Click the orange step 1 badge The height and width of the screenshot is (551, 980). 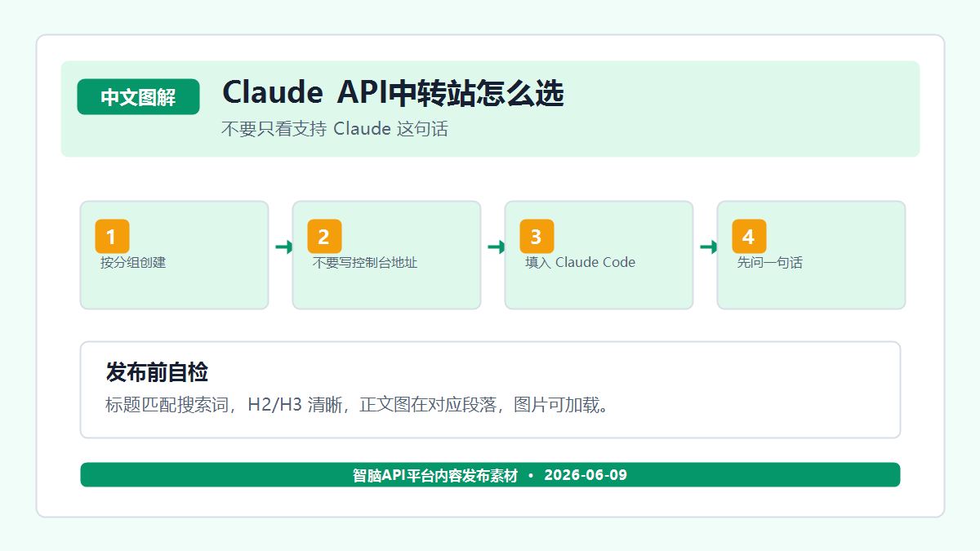112,237
